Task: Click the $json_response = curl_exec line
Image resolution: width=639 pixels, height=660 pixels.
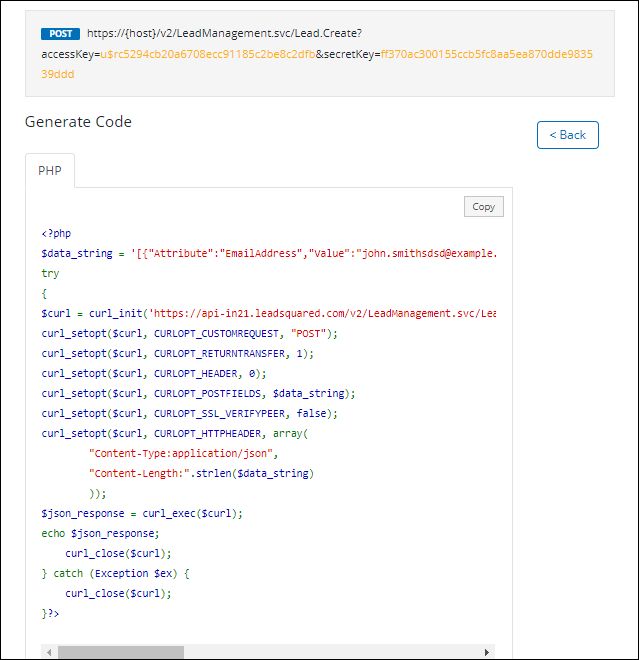Action: (x=142, y=513)
